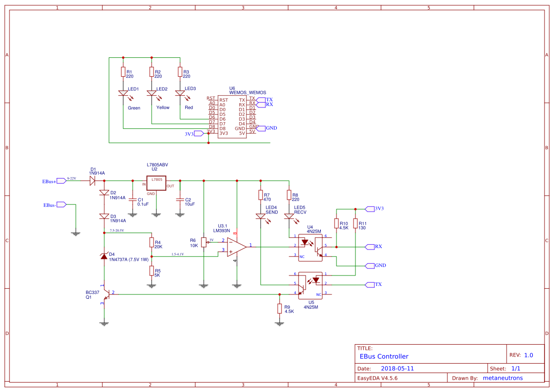Click the '7.5-20.5V' voltage annotation

[x=117, y=231]
